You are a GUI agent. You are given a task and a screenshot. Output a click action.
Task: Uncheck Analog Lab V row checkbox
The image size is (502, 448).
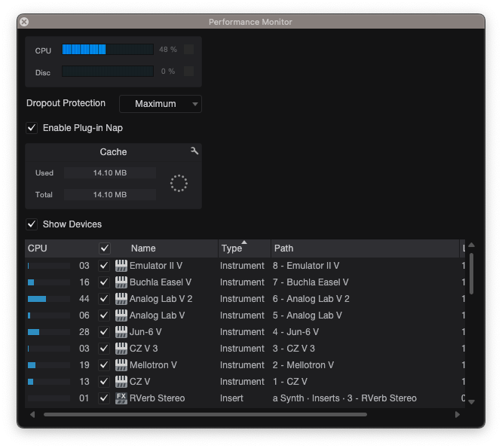point(104,315)
